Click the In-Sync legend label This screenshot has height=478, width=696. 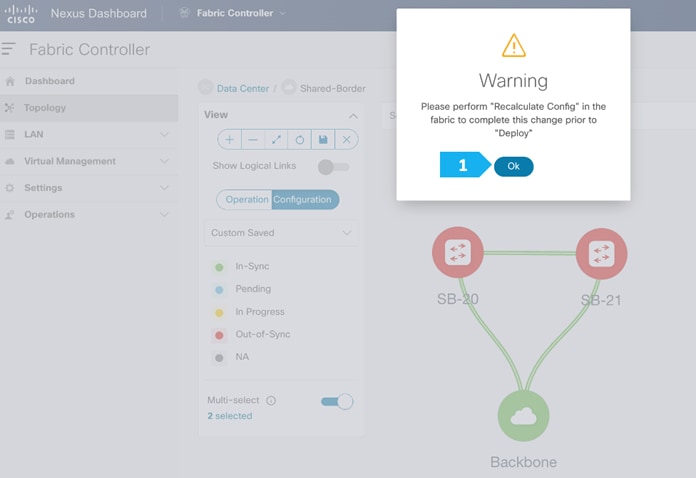(x=252, y=266)
